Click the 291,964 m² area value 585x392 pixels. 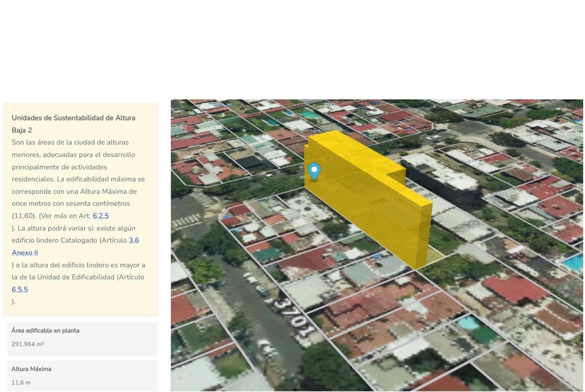[x=28, y=344]
